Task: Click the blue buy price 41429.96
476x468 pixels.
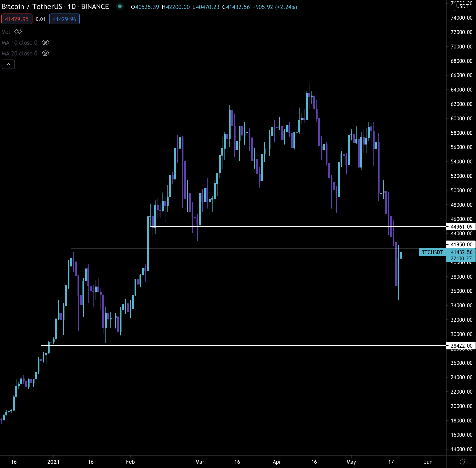Action: pos(64,19)
